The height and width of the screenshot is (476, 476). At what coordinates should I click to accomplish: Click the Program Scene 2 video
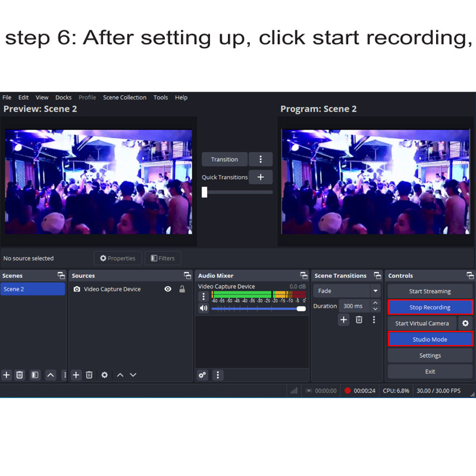coord(375,182)
